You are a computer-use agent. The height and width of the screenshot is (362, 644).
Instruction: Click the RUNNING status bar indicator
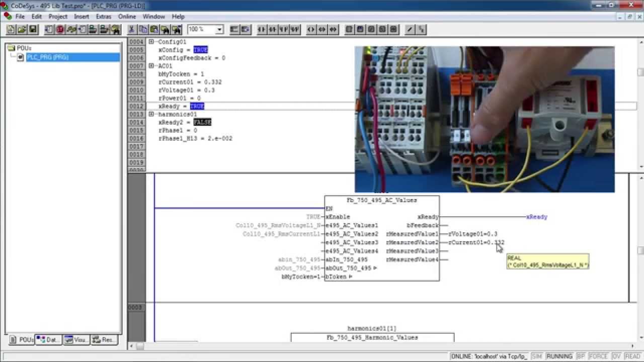point(559,356)
